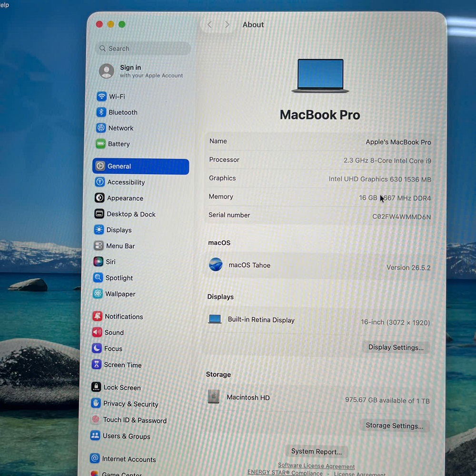
Task: Click the Siri icon
Action: (99, 261)
